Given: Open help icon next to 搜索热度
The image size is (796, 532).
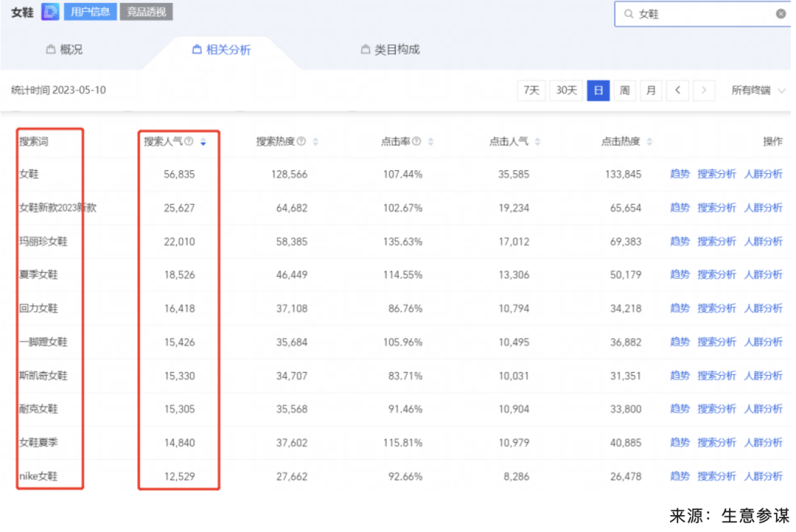Looking at the screenshot, I should (301, 141).
